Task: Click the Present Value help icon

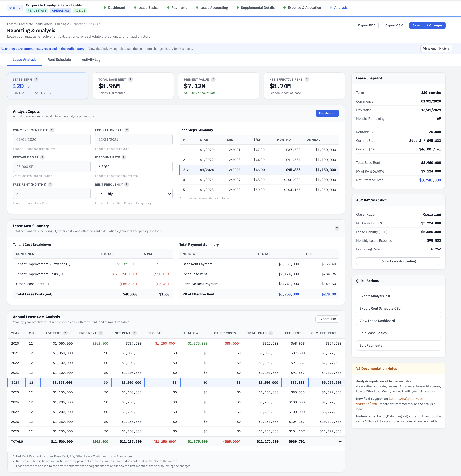Action: (x=213, y=79)
